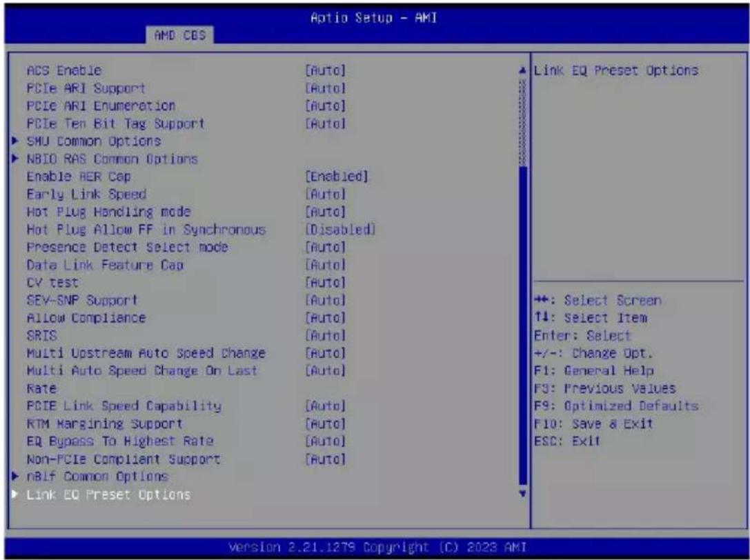Select the Presence Detect Select mode label
The height and width of the screenshot is (560, 750).
coord(127,248)
